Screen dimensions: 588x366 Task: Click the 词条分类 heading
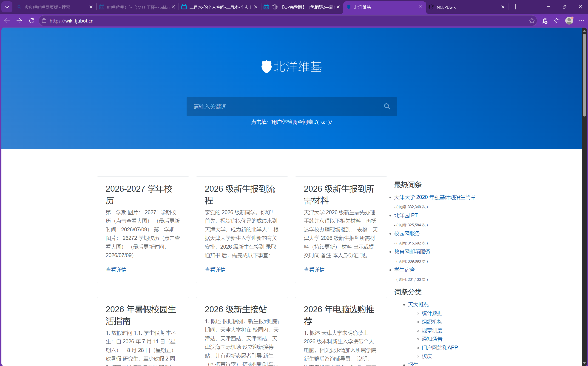pyautogui.click(x=408, y=292)
